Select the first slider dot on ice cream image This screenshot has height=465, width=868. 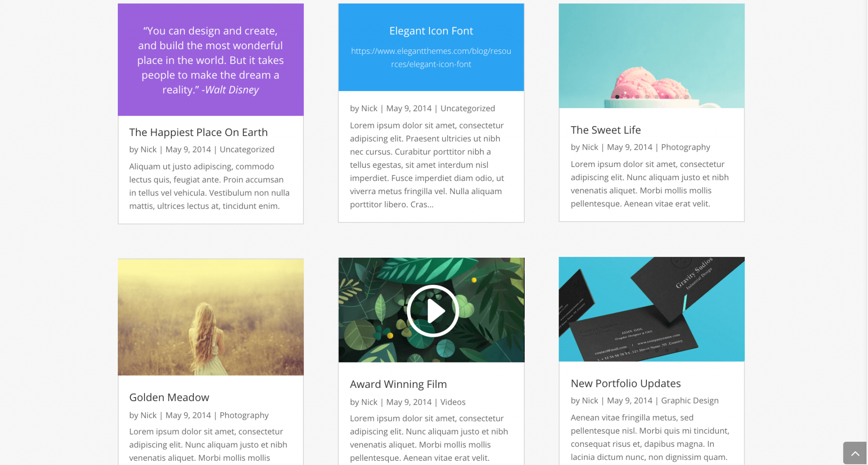coord(617,97)
